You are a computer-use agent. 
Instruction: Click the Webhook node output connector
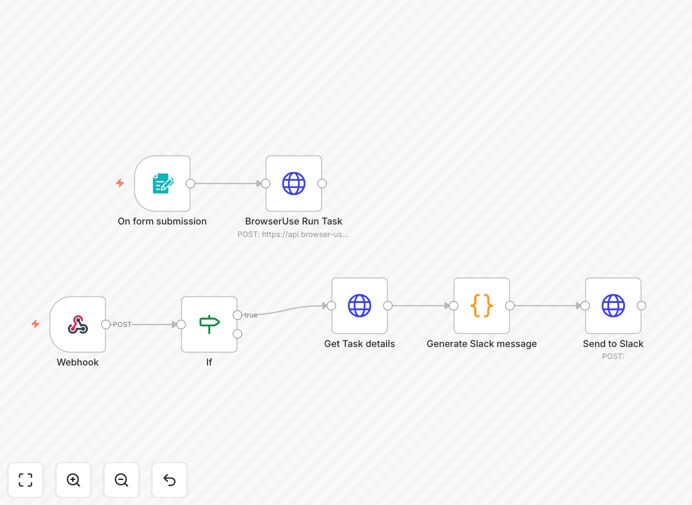(x=105, y=324)
